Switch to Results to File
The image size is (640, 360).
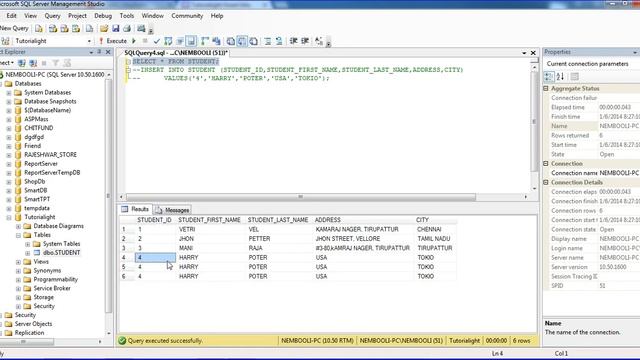click(x=253, y=41)
